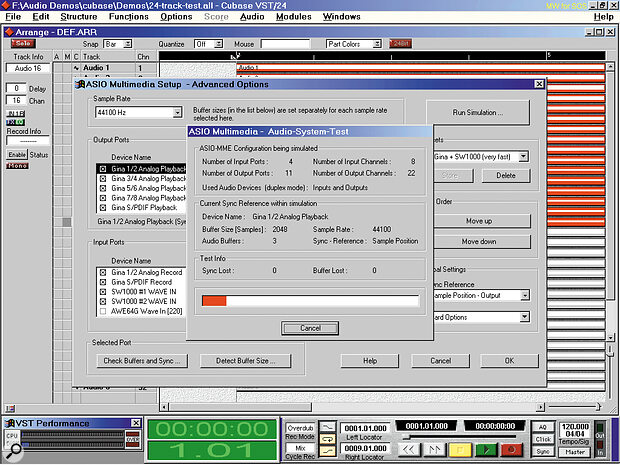Open the Modules menu
Screen dimensions: 620x465
click(x=293, y=17)
